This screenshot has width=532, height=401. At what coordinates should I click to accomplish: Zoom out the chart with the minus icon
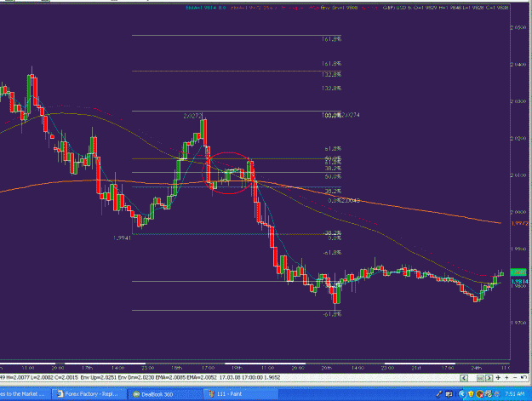click(x=515, y=378)
